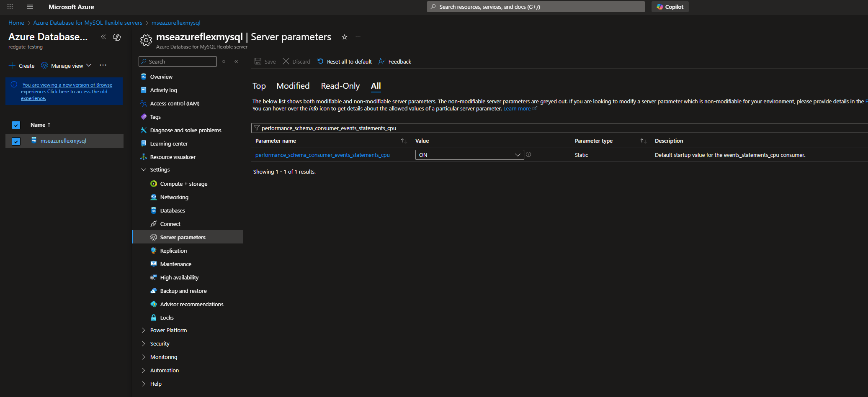The image size is (868, 397).
Task: Switch to the Read-Only tab
Action: tap(340, 86)
